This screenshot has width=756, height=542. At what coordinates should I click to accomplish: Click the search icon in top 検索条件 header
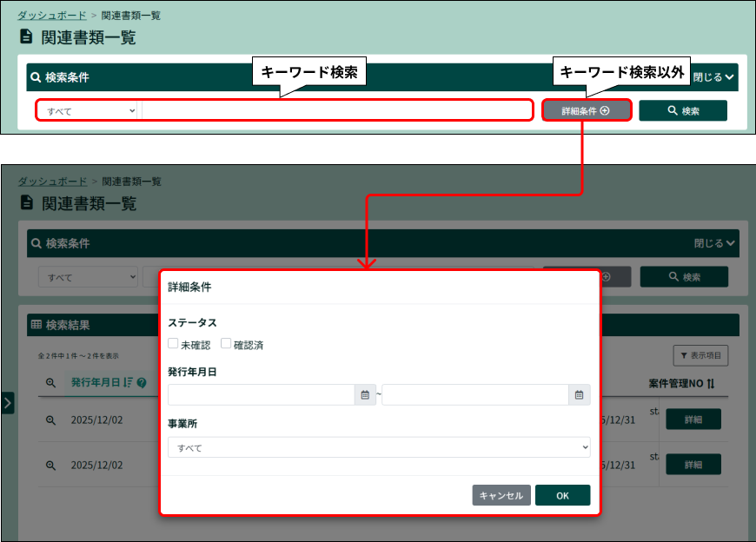(x=36, y=77)
